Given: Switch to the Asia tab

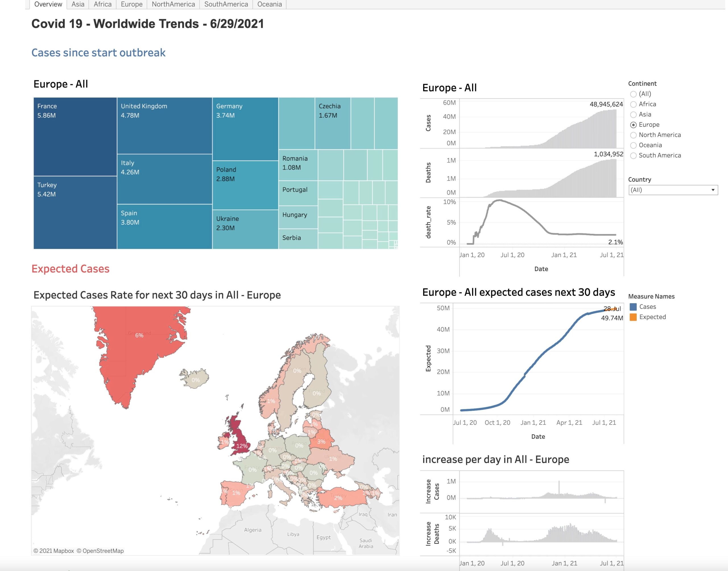Looking at the screenshot, I should [x=78, y=4].
